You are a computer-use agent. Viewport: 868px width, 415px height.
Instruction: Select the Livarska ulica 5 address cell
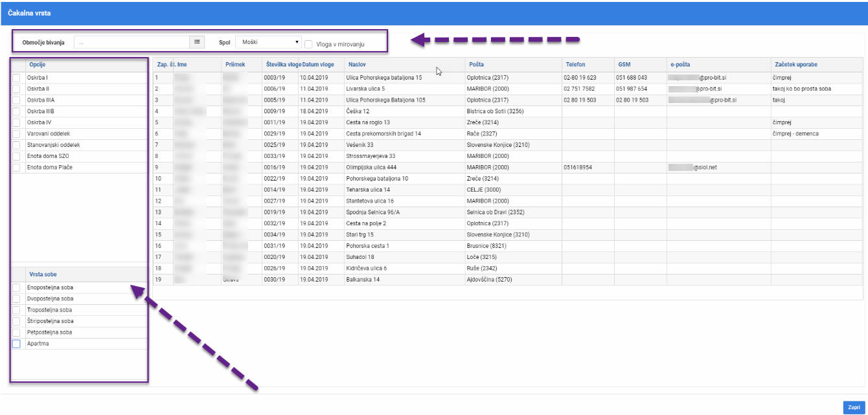coord(404,89)
